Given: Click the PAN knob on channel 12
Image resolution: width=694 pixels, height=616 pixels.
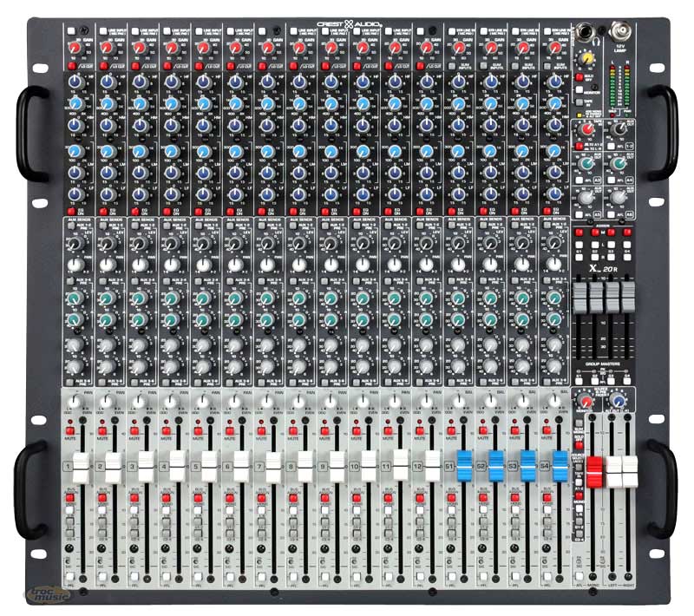Looking at the screenshot, I should 425,403.
